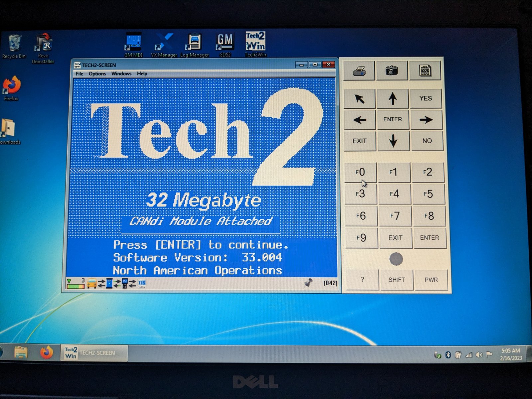This screenshot has width=532, height=399.
Task: Open File Explorer from the taskbar
Action: coord(21,352)
